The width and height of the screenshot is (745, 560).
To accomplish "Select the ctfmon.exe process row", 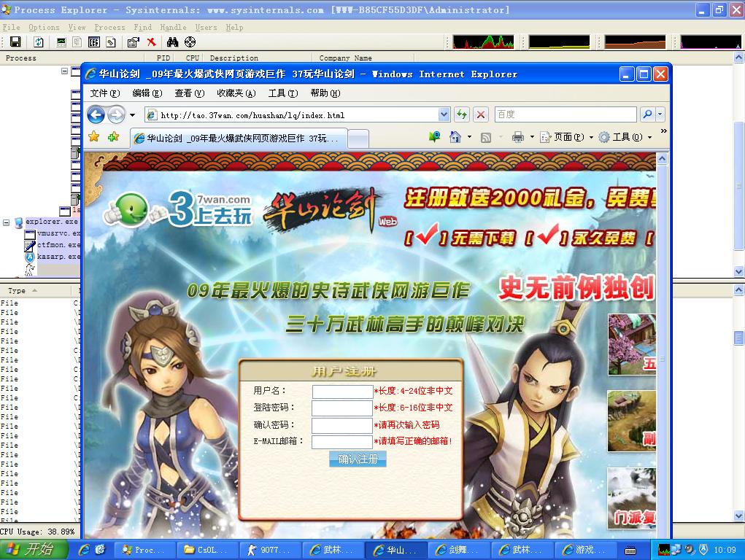I will 53,245.
